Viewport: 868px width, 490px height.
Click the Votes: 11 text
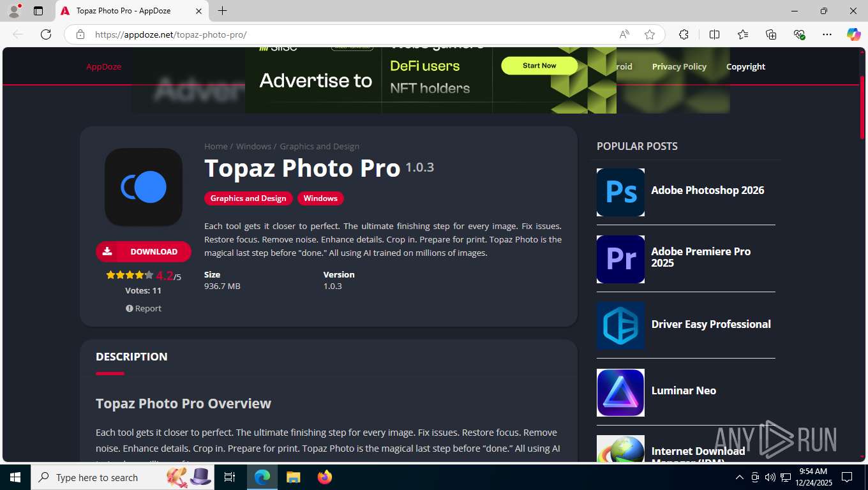[144, 290]
